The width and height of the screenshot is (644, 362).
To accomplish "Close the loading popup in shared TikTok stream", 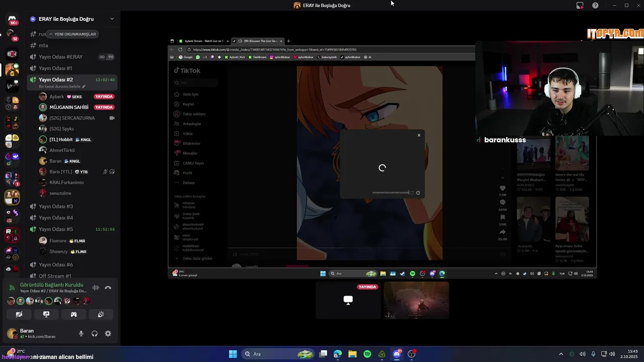I will pyautogui.click(x=419, y=135).
